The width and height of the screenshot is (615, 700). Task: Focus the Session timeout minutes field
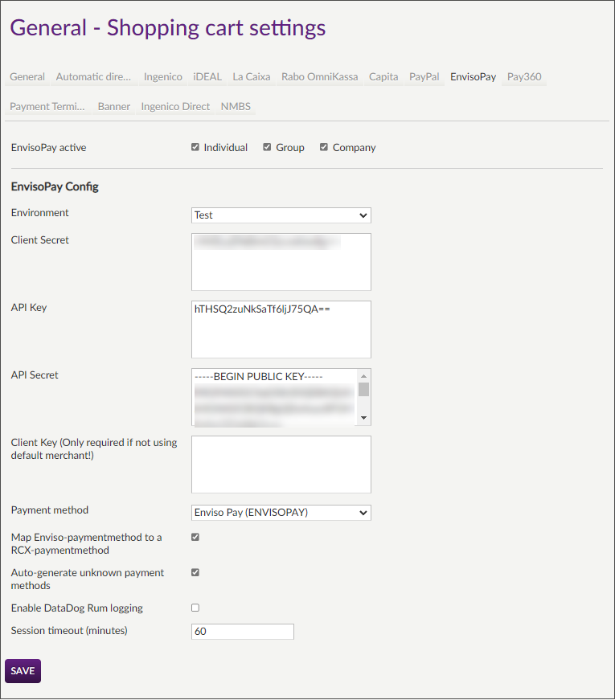[x=242, y=632]
